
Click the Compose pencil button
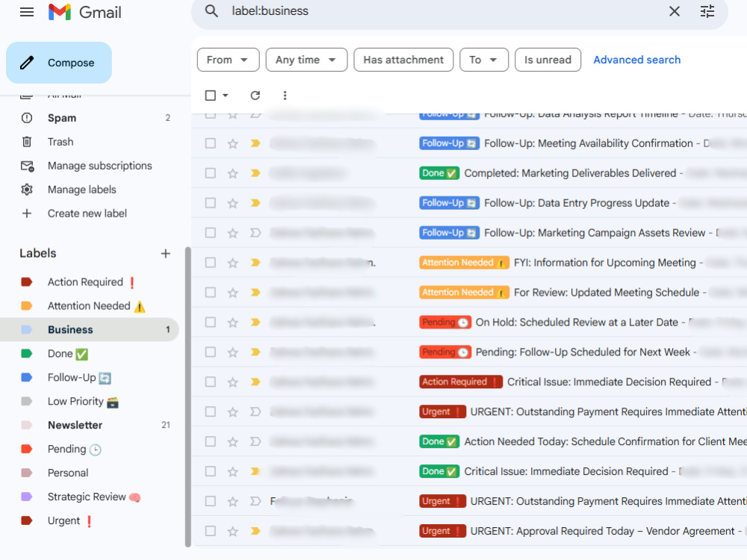[x=59, y=63]
